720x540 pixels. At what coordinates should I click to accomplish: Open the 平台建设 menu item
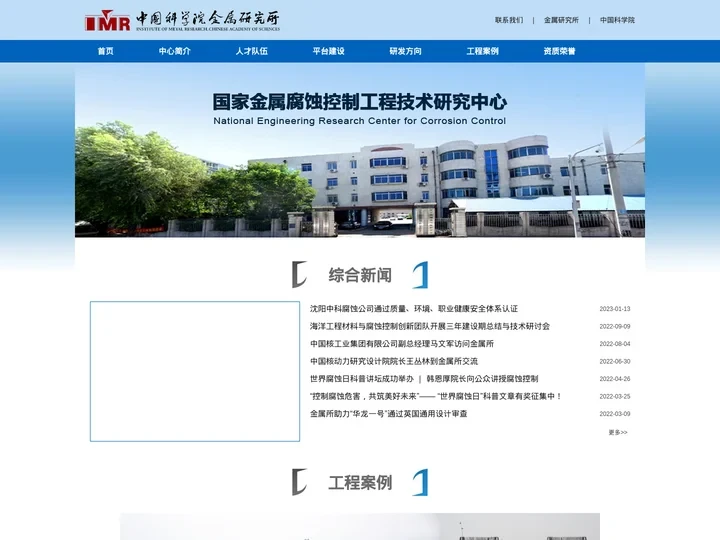click(x=329, y=51)
